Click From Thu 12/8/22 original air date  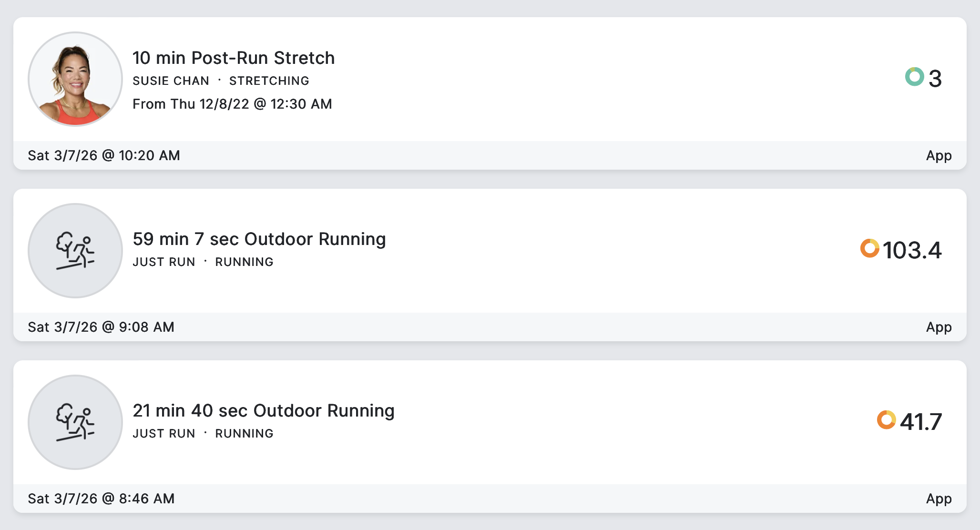click(232, 104)
